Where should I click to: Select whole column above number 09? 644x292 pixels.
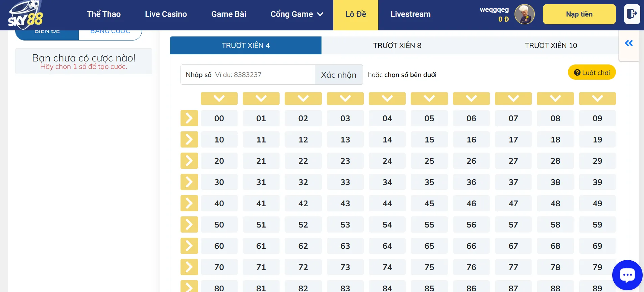(597, 99)
